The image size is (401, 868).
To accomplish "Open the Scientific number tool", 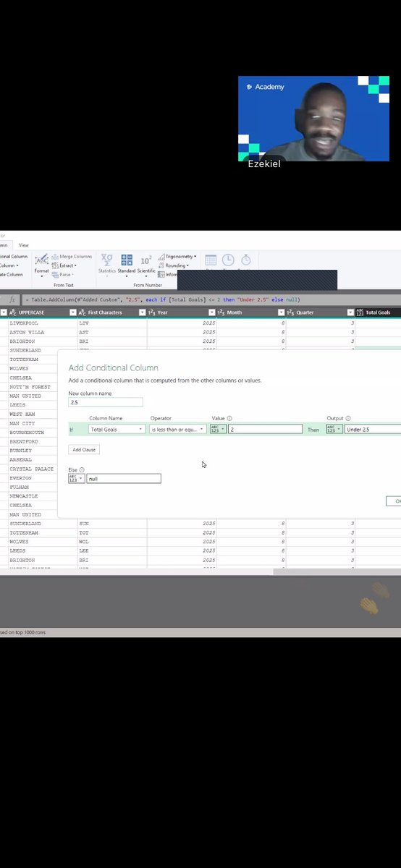I will (146, 263).
